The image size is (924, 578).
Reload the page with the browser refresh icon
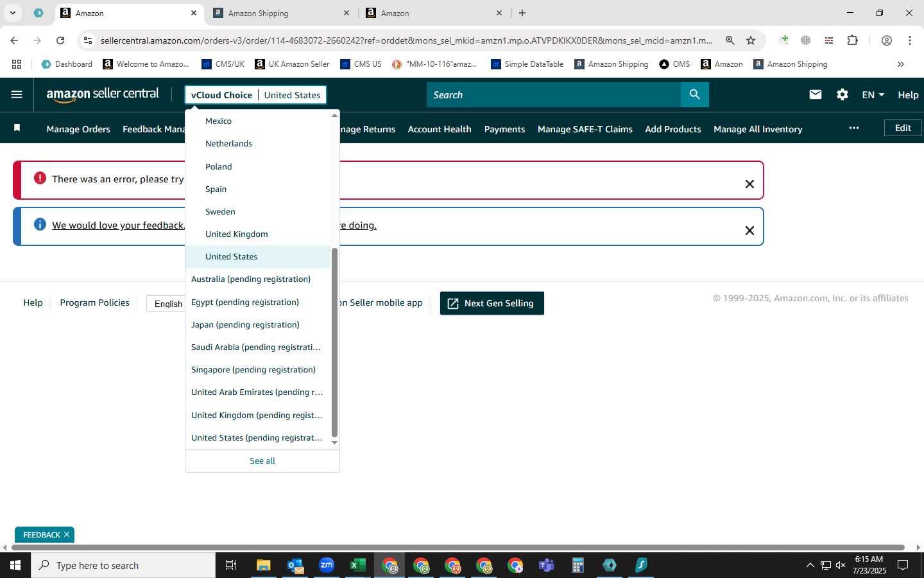pos(60,40)
